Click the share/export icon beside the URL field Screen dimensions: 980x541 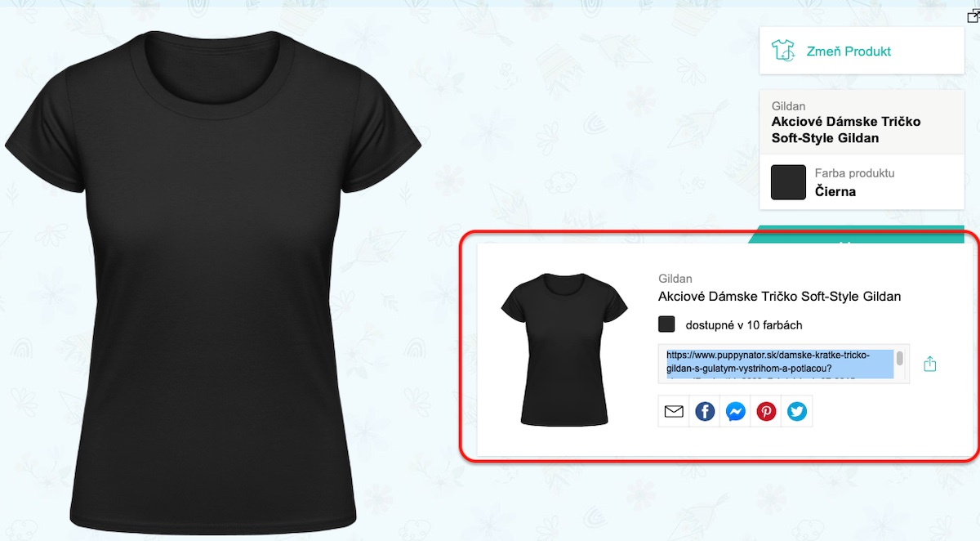929,364
